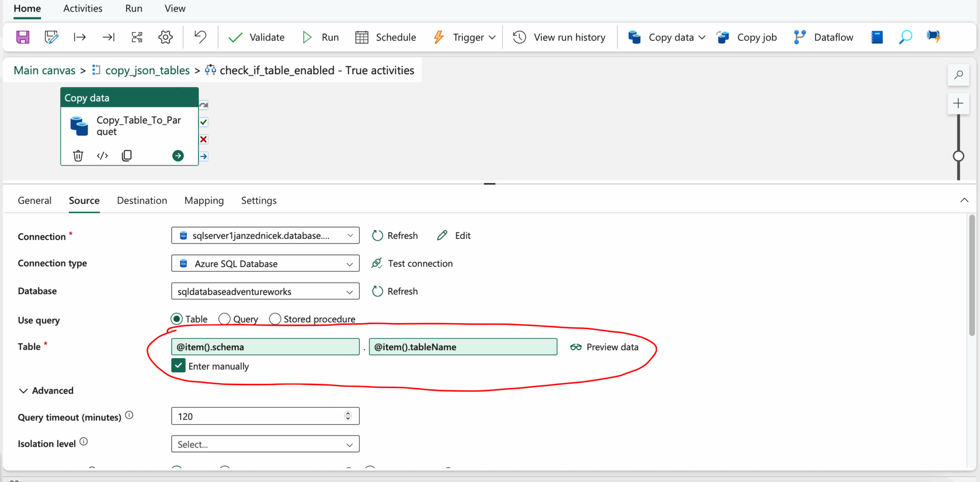
Task: Open the Connection dropdown
Action: click(x=265, y=235)
